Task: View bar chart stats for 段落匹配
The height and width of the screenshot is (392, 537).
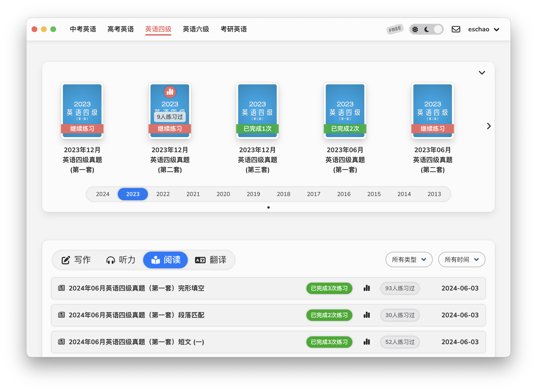Action: 367,315
